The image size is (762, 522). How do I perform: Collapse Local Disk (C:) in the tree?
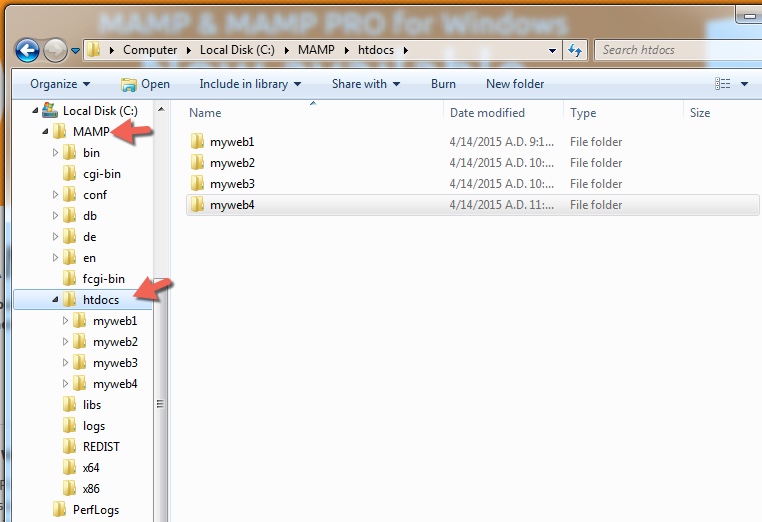35,111
